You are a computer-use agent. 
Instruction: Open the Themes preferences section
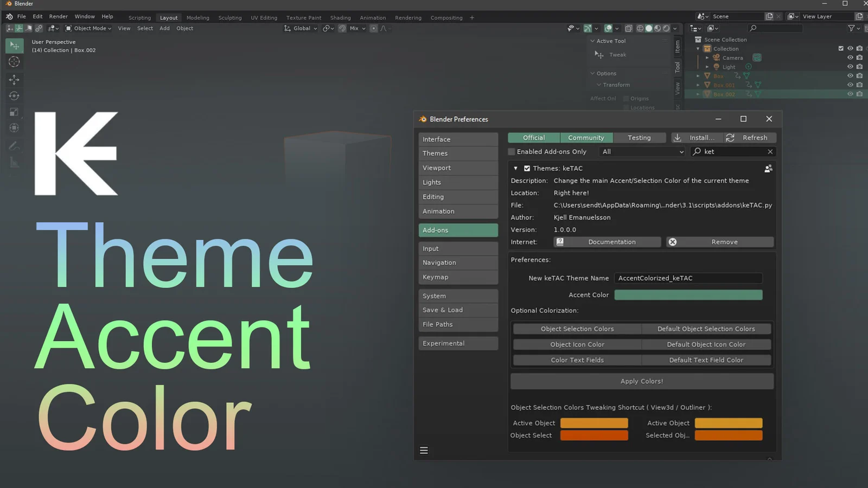[x=458, y=153]
